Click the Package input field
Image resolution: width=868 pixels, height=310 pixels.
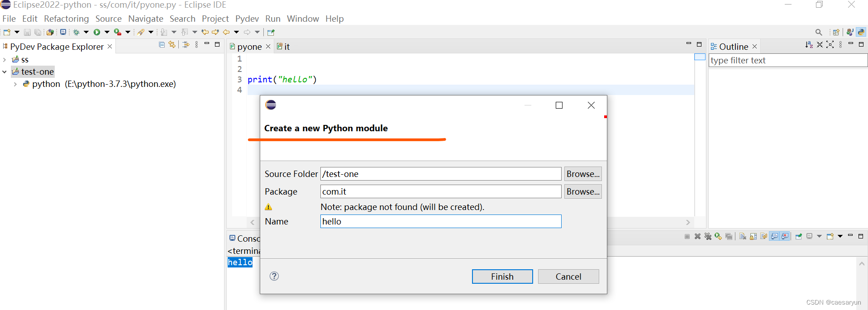point(441,191)
